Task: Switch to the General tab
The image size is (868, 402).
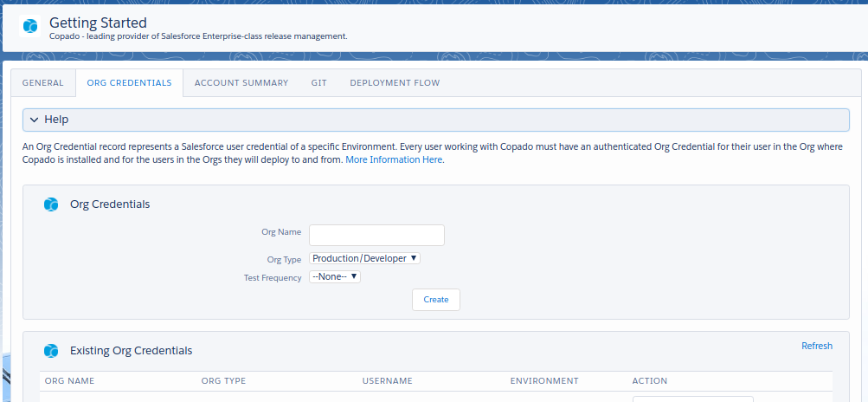Action: [42, 82]
